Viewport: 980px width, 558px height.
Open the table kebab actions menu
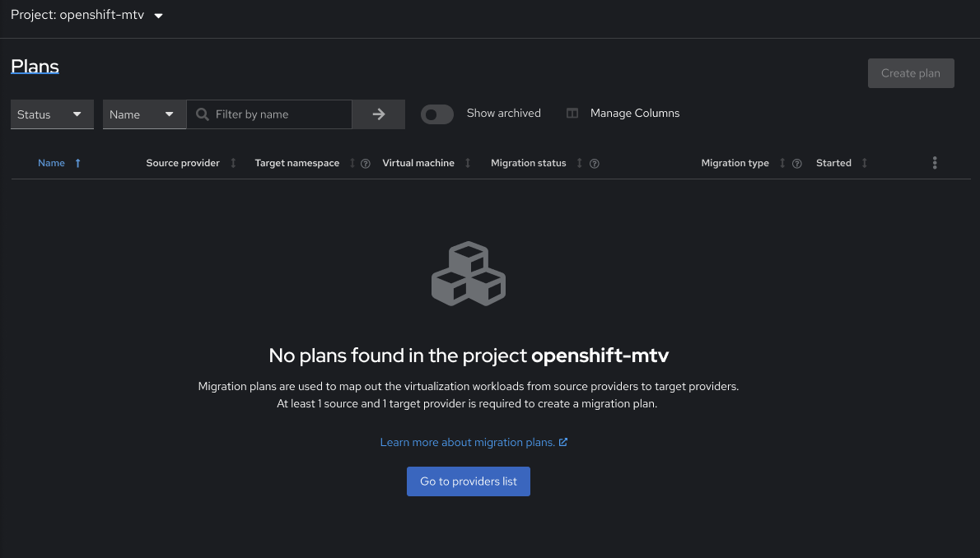[935, 163]
